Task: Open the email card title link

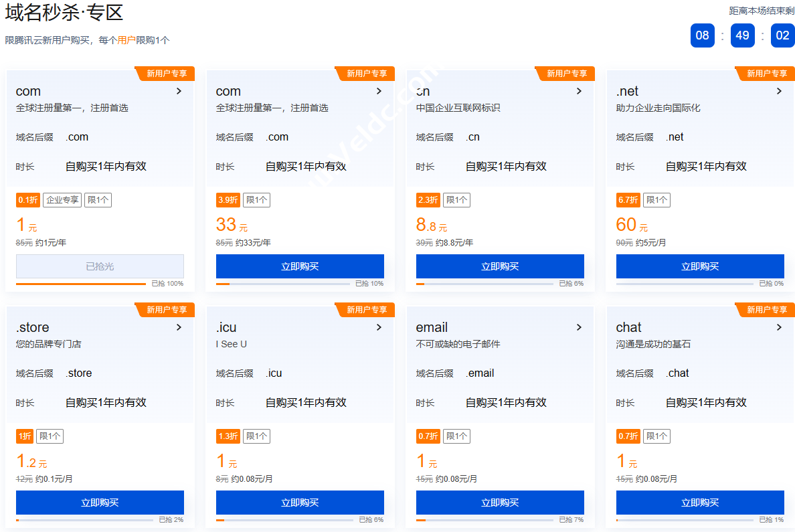Action: pos(432,327)
